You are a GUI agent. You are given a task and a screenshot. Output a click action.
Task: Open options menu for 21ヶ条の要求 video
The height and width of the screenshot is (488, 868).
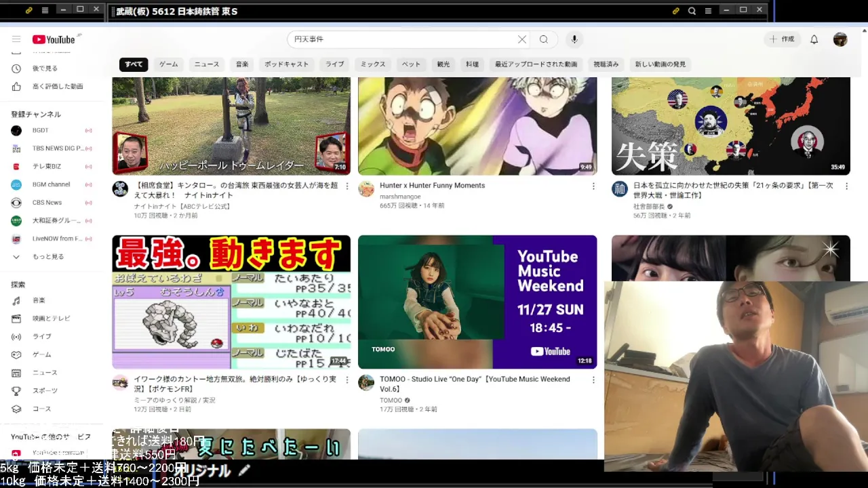[x=847, y=186]
